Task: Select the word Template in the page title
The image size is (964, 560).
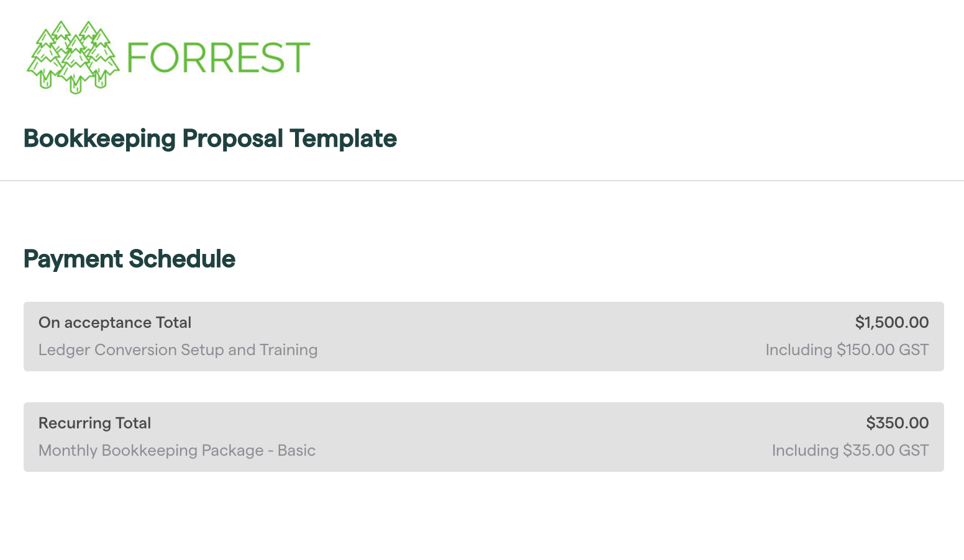Action: (x=343, y=139)
